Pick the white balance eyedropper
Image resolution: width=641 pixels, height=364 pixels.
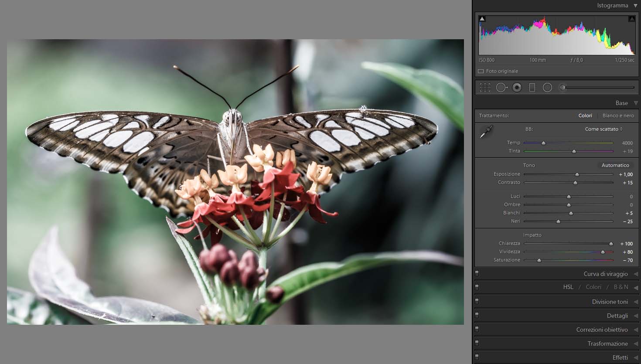(486, 132)
